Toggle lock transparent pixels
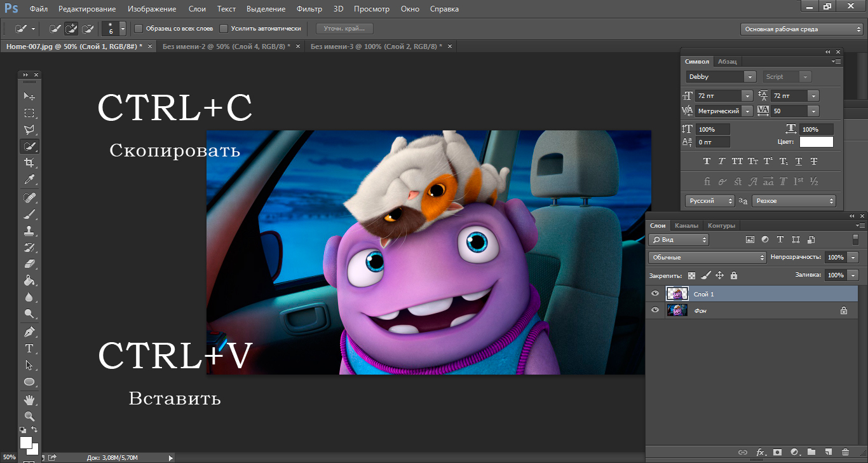Viewport: 868px width, 463px height. pyautogui.click(x=692, y=276)
